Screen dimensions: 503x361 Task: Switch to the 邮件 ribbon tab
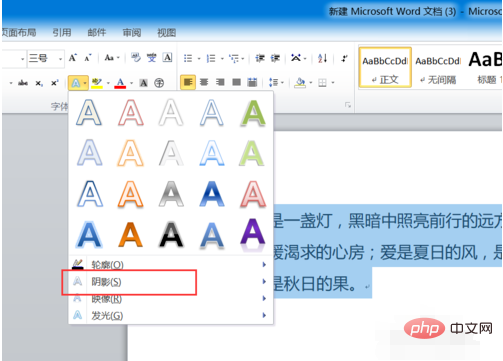pos(97,32)
